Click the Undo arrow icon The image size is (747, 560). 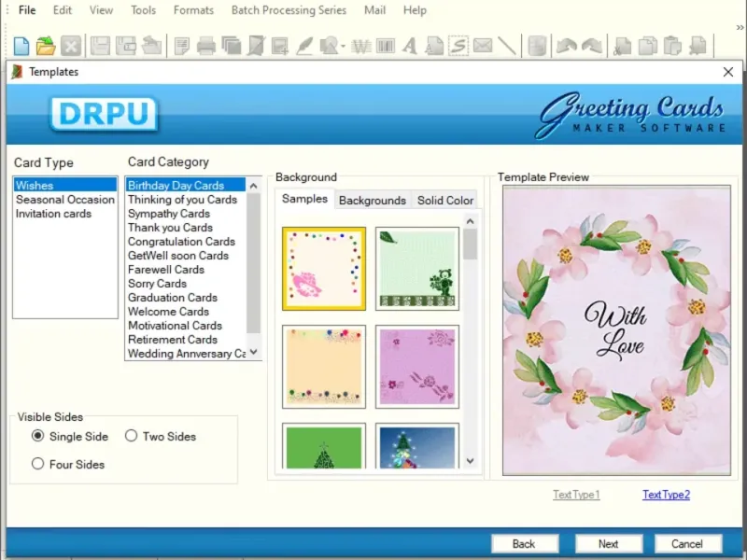567,46
